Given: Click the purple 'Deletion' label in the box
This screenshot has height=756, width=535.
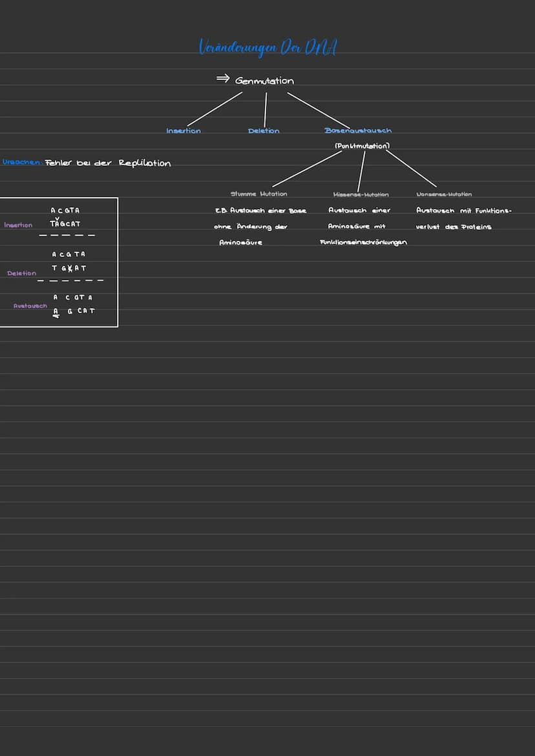Looking at the screenshot, I should pos(22,273).
